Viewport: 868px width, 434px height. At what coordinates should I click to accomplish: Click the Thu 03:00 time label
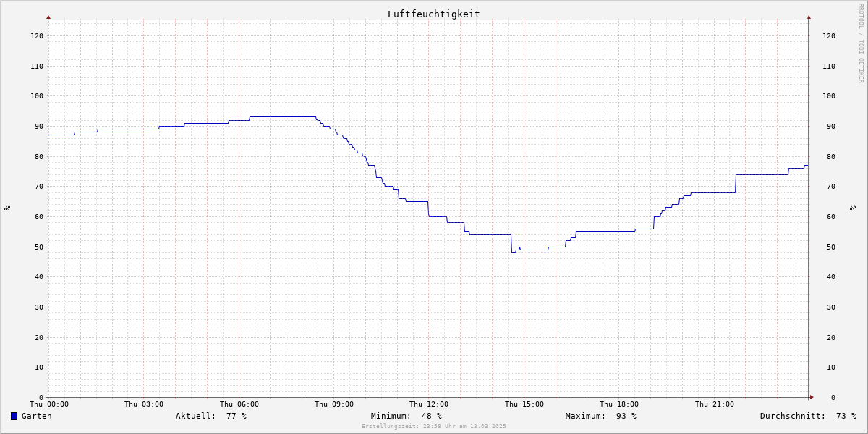click(144, 404)
